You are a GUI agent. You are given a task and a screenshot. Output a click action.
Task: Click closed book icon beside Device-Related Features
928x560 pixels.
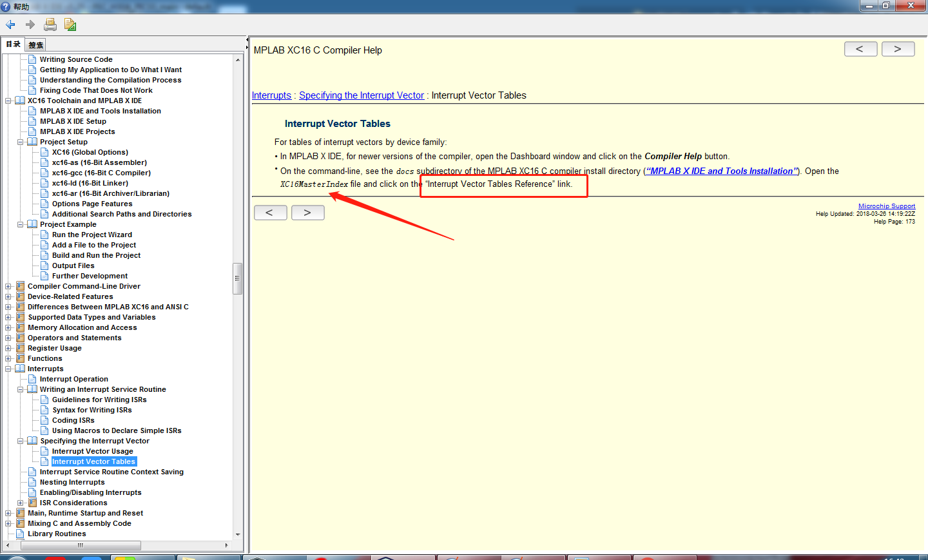(x=20, y=296)
